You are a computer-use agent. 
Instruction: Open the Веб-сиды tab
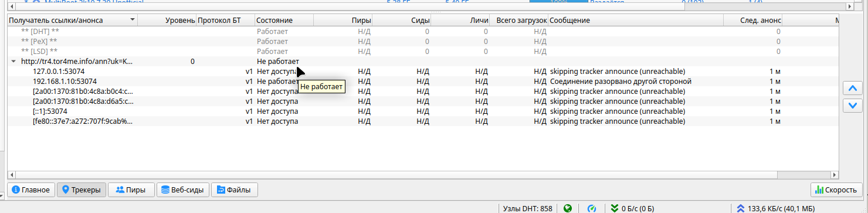(182, 190)
